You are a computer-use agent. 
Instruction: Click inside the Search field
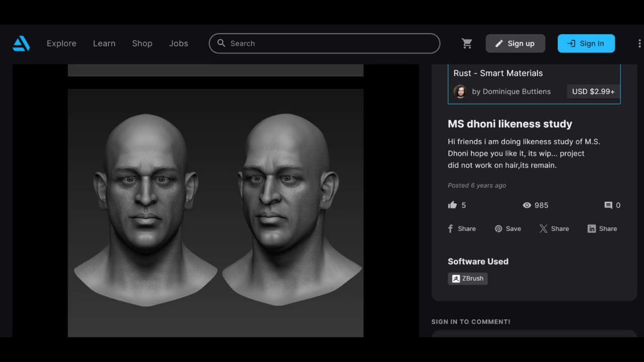tap(332, 44)
